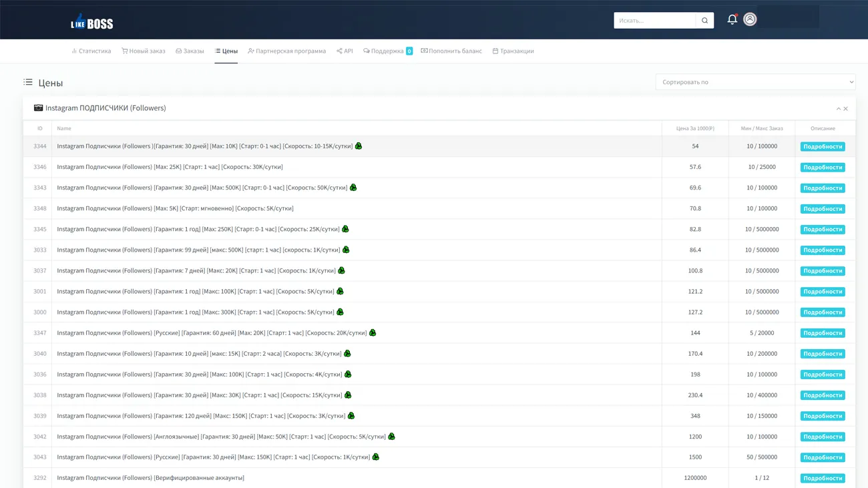The image size is (868, 488).
Task: Open the Статистика tab
Action: 91,51
